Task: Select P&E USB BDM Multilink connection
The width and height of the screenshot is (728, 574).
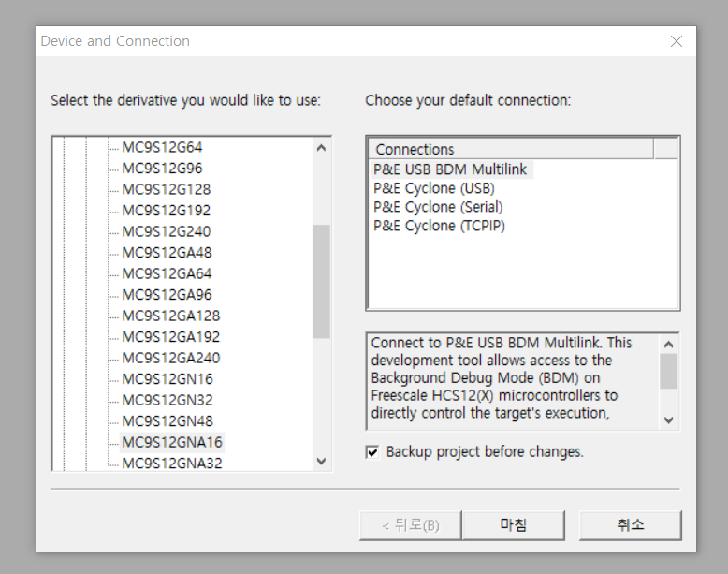Action: tap(450, 169)
